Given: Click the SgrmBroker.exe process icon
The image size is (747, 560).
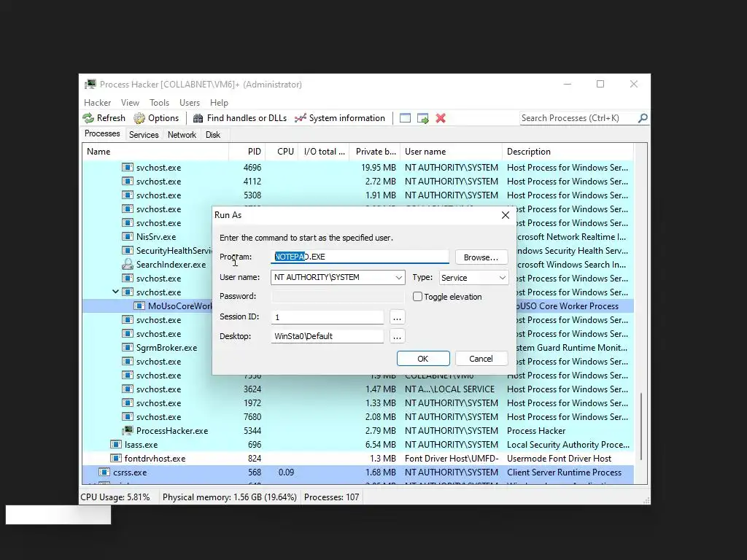Looking at the screenshot, I should click(x=127, y=347).
